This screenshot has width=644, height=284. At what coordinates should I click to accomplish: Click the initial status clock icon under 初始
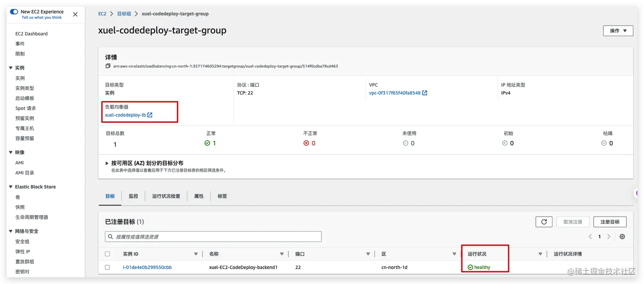click(x=505, y=143)
